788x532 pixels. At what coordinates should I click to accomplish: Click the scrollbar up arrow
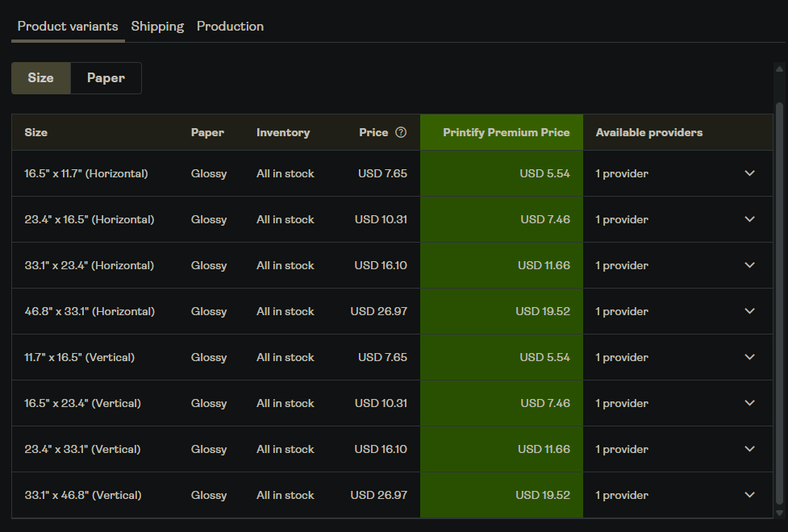[779, 69]
